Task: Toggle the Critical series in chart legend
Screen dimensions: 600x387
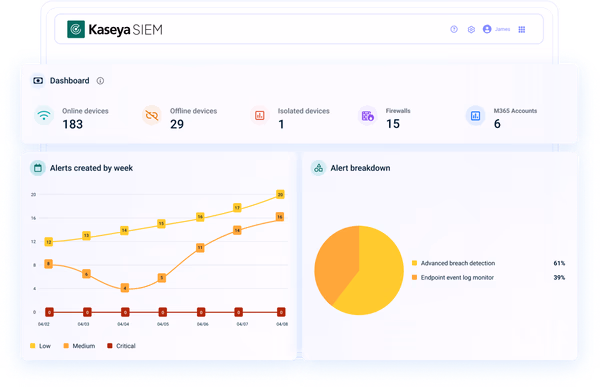Action: tap(121, 346)
